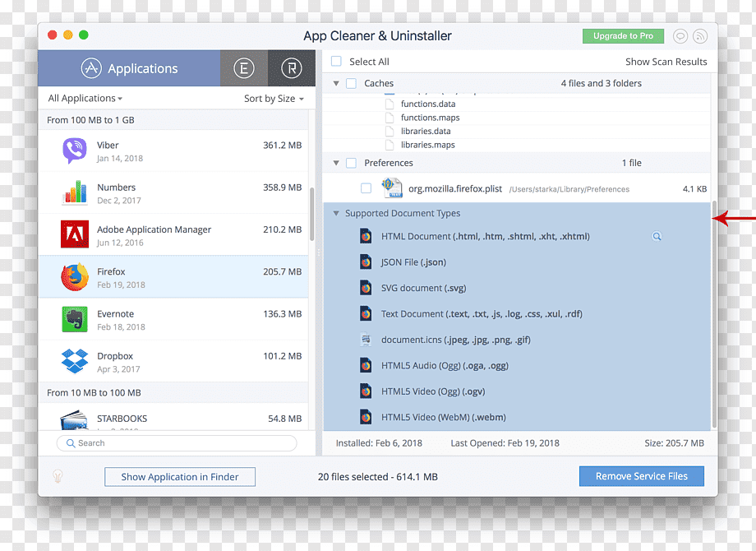Collapse the Preferences section triangle

(336, 163)
